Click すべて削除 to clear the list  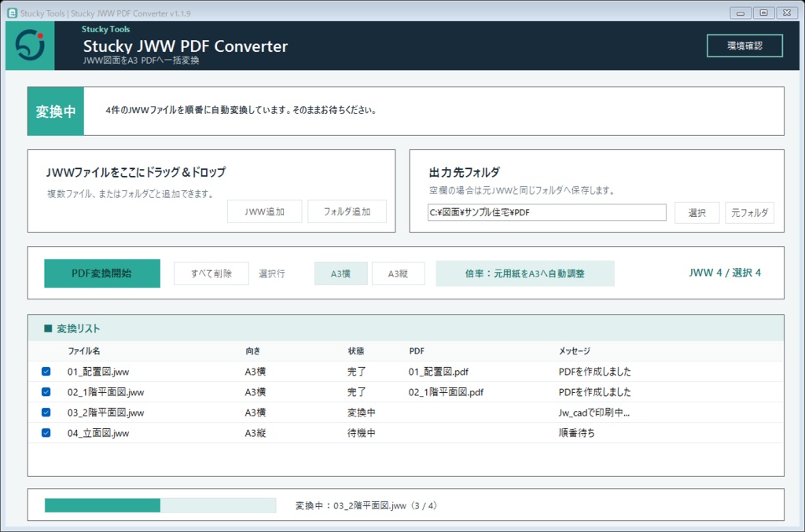(211, 273)
